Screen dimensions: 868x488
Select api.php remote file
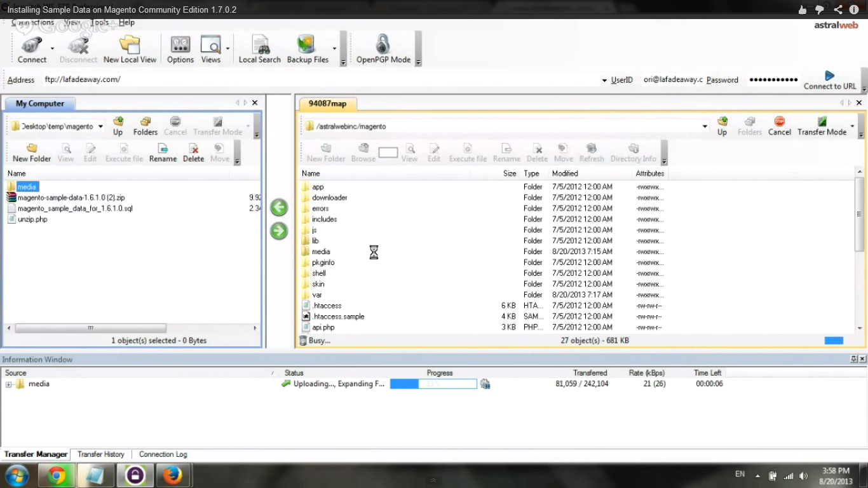323,327
